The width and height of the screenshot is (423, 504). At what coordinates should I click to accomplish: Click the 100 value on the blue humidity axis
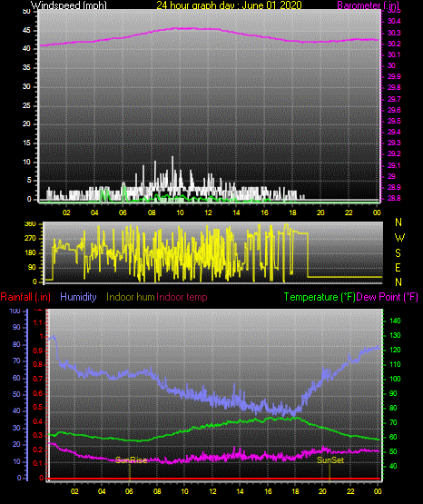(x=15, y=311)
